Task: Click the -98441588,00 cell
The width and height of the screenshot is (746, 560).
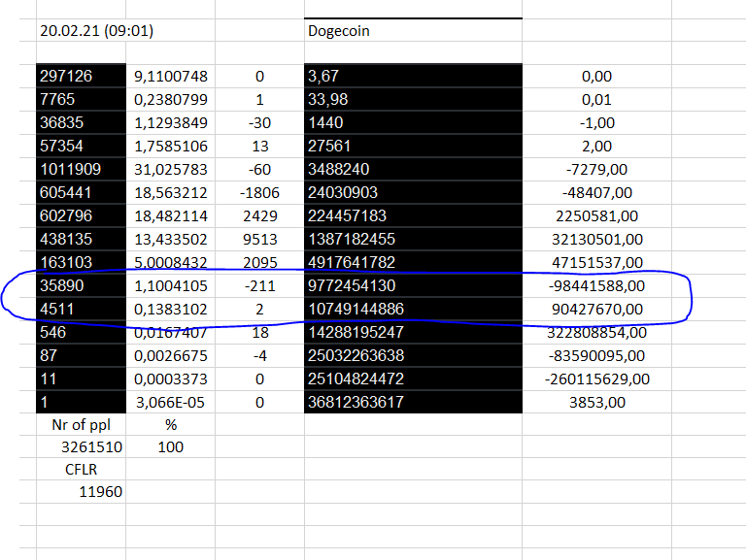Action: click(596, 285)
